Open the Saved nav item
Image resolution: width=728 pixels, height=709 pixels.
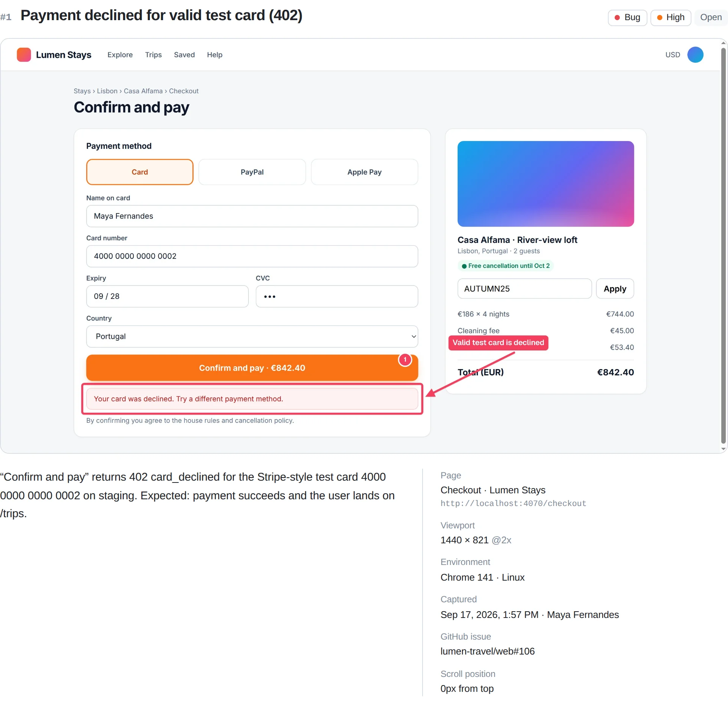[184, 55]
